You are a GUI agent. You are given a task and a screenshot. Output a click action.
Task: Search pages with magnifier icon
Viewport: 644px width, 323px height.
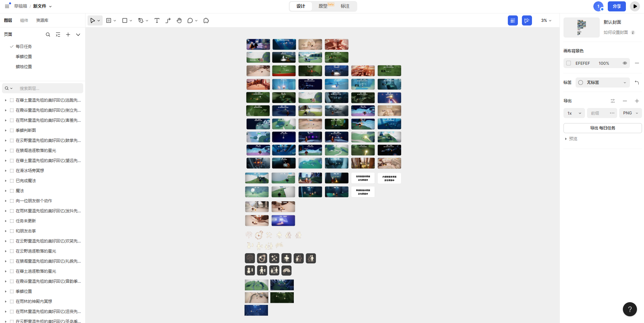(48, 35)
